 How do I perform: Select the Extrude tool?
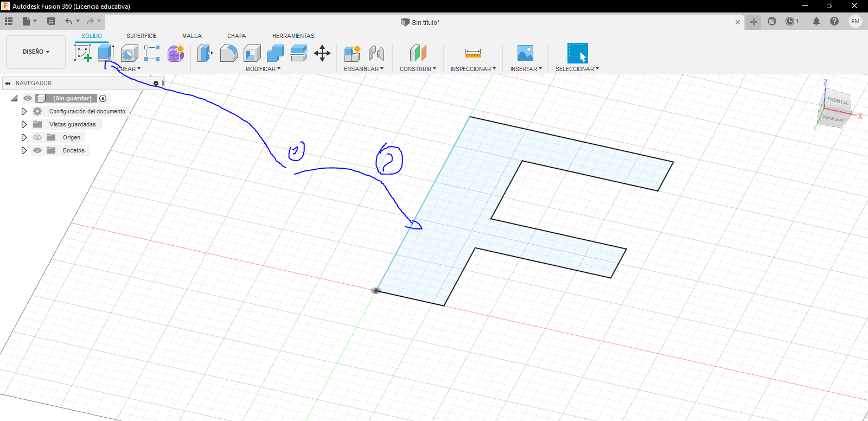click(x=106, y=53)
